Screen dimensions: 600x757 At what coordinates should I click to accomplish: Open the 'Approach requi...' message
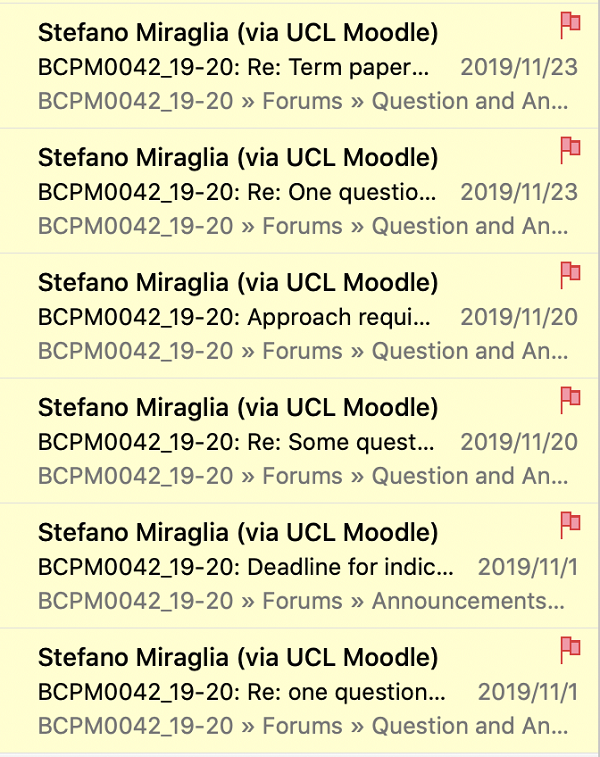click(x=234, y=317)
